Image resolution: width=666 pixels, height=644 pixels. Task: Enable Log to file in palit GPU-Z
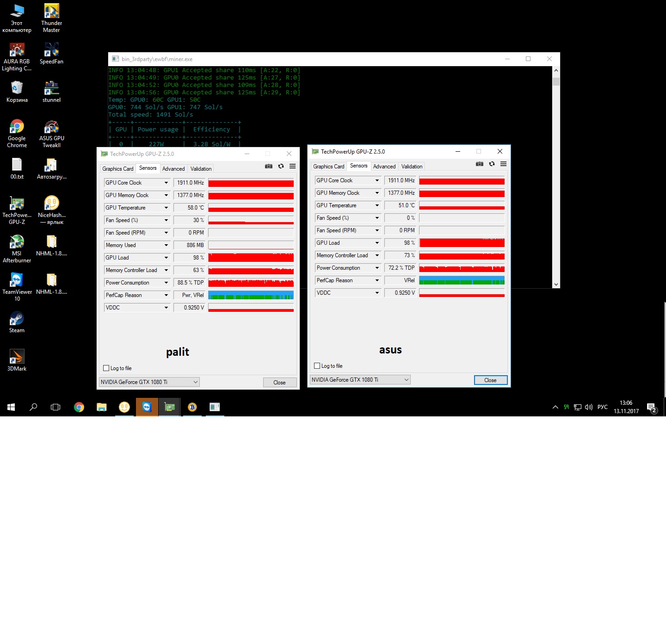tap(117, 368)
